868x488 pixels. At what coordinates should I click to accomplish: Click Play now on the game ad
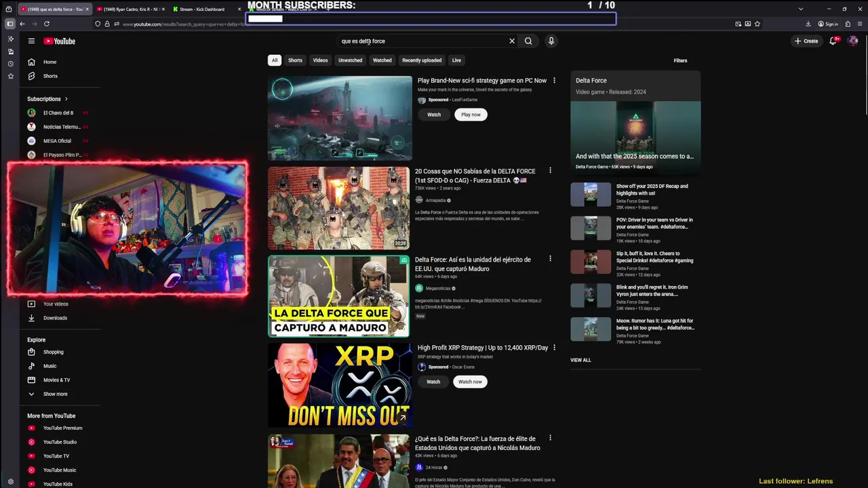[471, 115]
